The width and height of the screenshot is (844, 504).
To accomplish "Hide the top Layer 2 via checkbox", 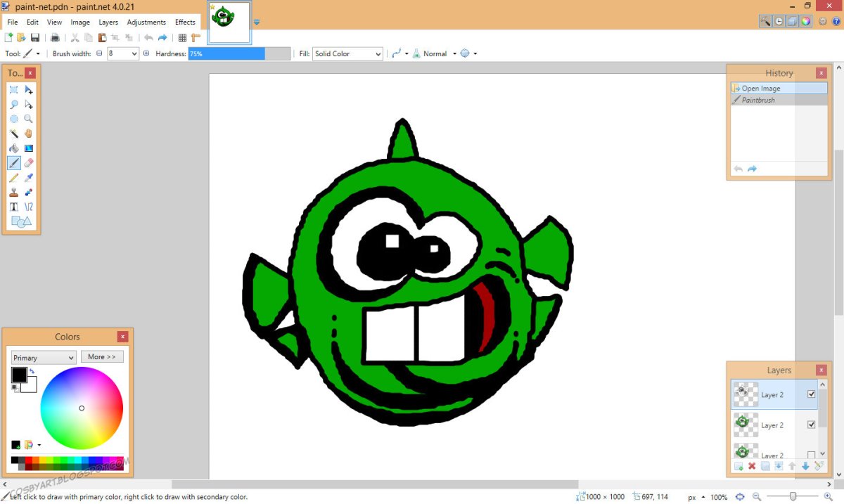I will [812, 394].
